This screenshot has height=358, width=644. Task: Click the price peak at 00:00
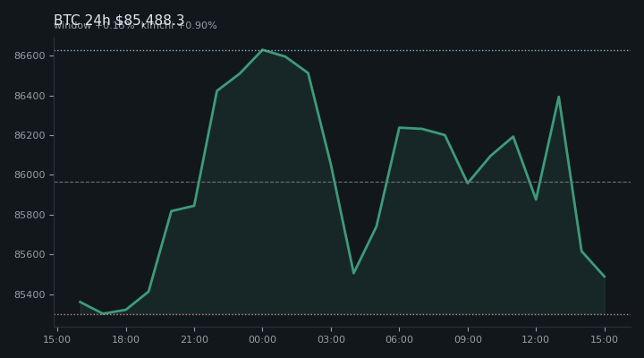tap(262, 50)
